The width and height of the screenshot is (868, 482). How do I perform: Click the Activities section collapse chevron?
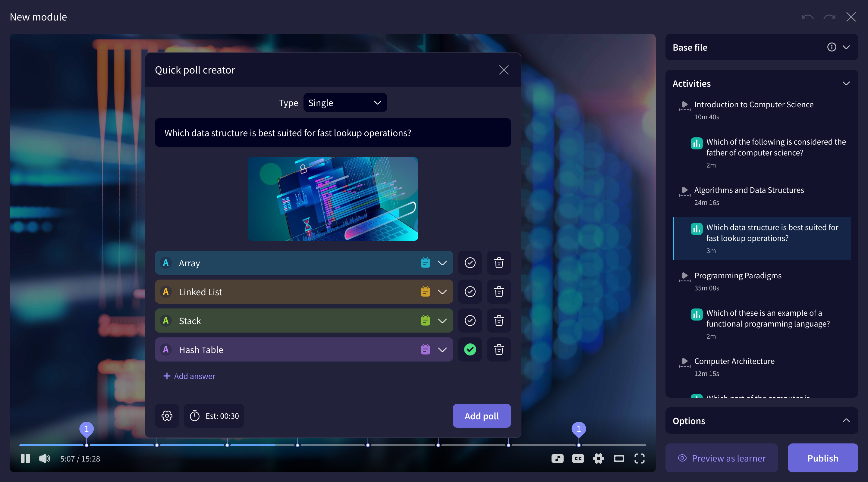tap(847, 83)
